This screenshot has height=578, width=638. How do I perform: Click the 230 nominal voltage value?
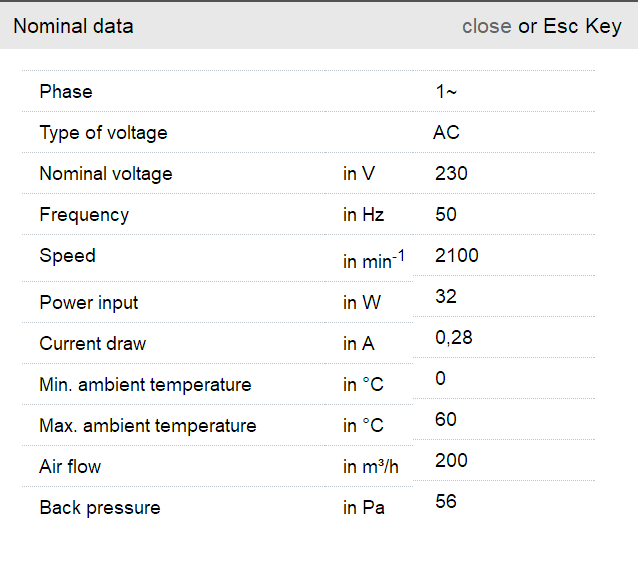point(451,174)
